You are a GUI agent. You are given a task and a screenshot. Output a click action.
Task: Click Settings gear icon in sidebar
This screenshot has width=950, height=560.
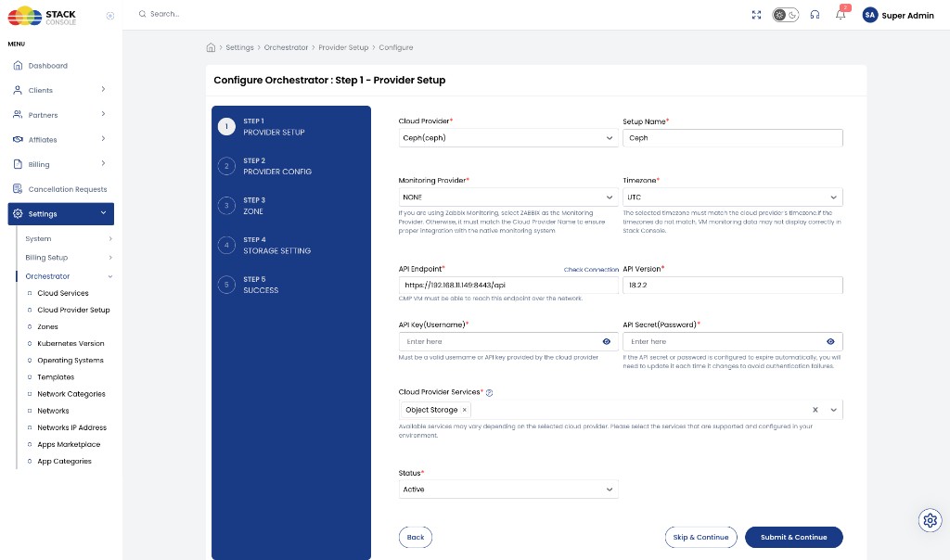[x=18, y=213]
